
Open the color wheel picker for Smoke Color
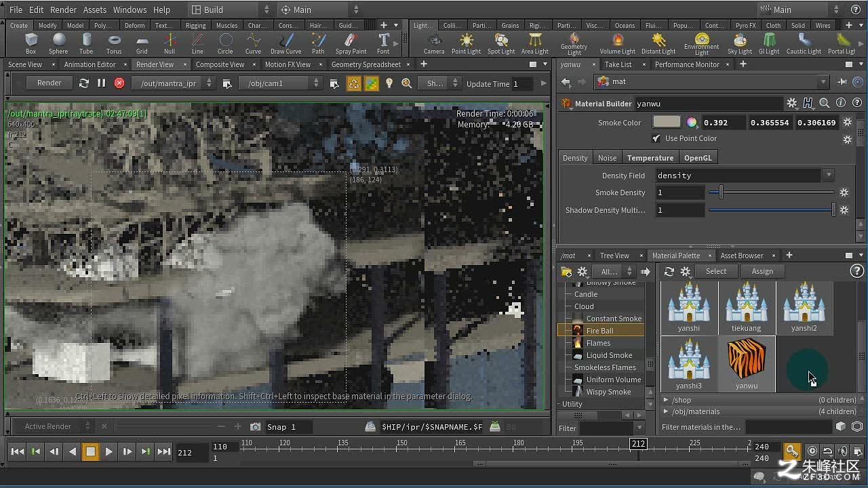692,123
